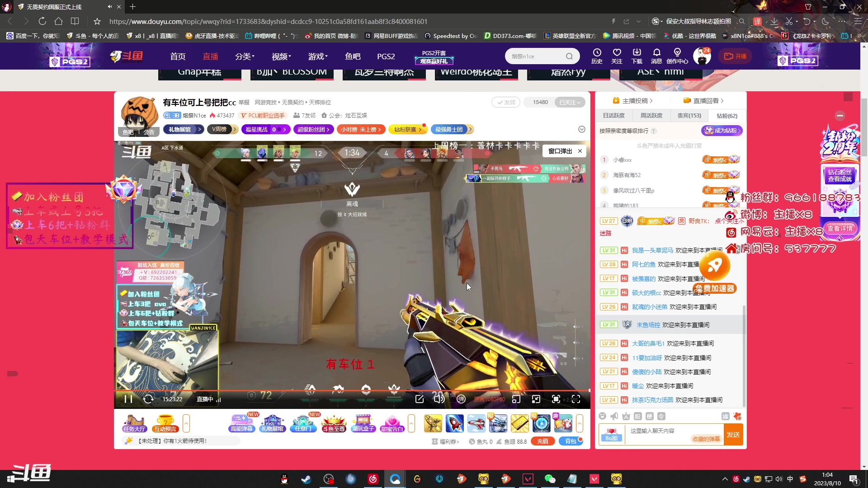Open Steam from the Windows taskbar

(307, 479)
